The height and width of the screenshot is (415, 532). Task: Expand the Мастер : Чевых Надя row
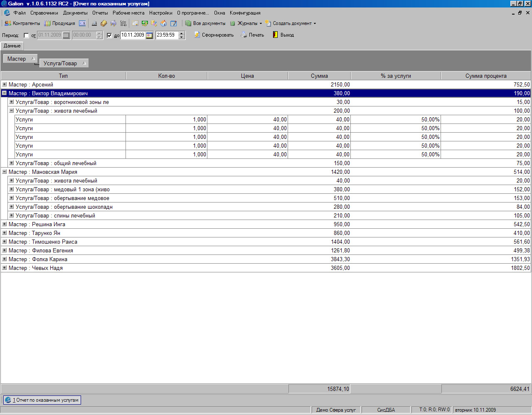tap(5, 268)
